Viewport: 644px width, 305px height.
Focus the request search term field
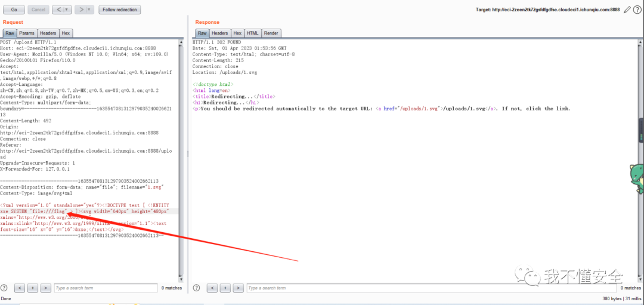(106, 288)
